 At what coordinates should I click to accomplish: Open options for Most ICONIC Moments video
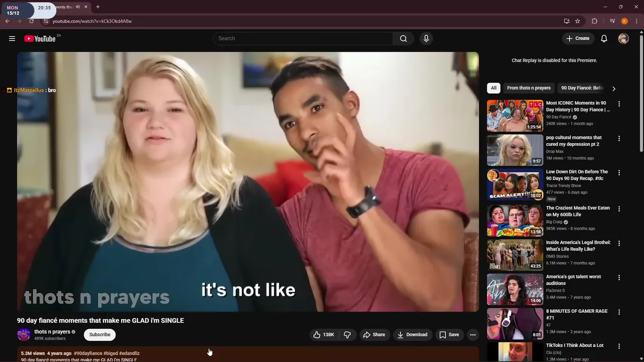tap(619, 104)
